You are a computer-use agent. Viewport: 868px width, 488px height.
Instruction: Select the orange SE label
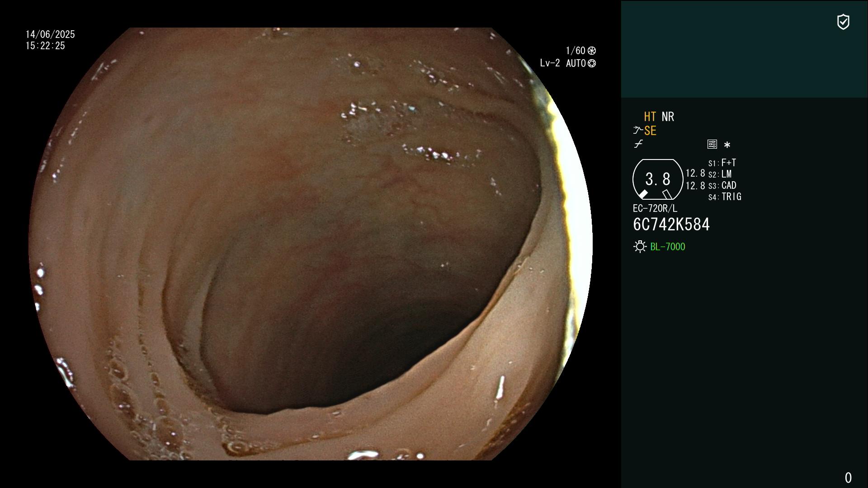(x=650, y=131)
